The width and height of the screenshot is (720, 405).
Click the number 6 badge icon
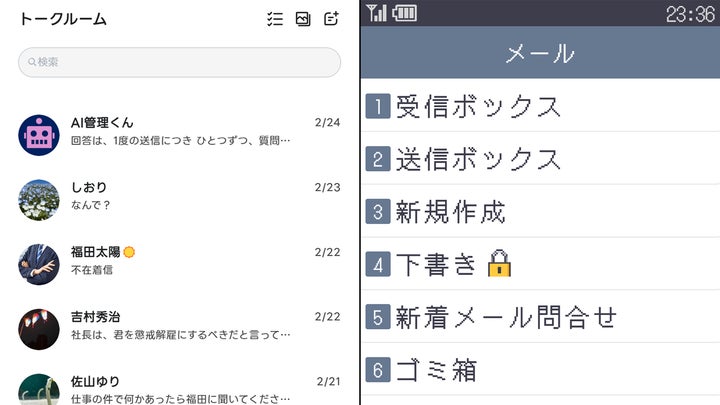click(x=378, y=370)
